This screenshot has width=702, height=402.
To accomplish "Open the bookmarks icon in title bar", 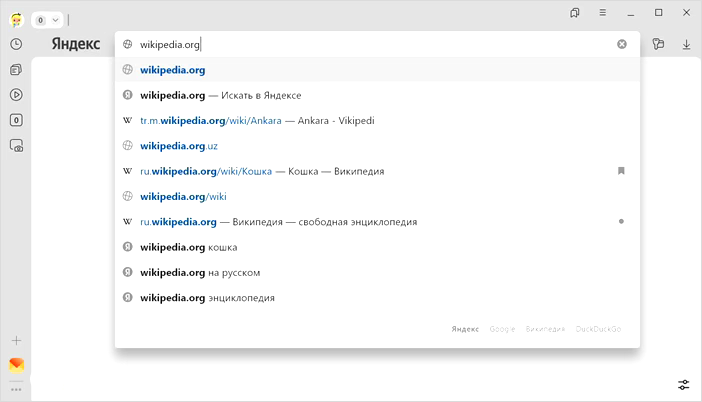I will point(575,13).
